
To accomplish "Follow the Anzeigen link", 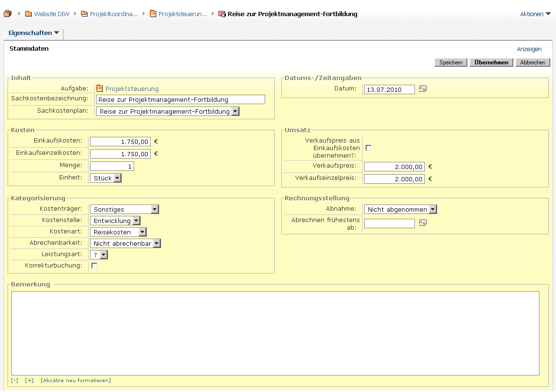I will click(x=529, y=49).
